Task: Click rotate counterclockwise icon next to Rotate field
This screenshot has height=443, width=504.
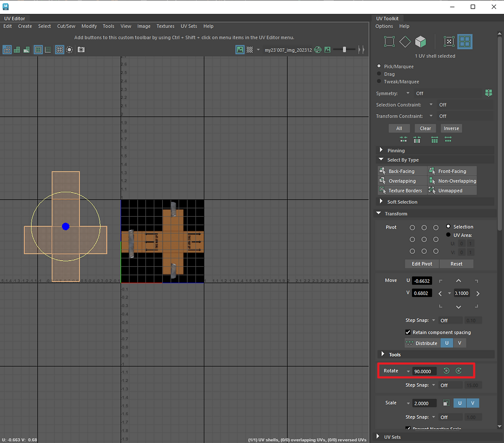Action: click(x=446, y=370)
